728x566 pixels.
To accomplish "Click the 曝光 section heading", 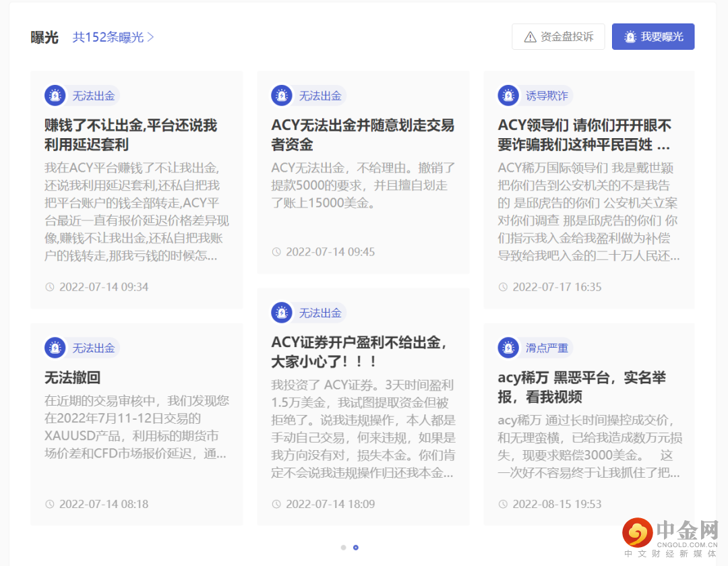I will [44, 37].
